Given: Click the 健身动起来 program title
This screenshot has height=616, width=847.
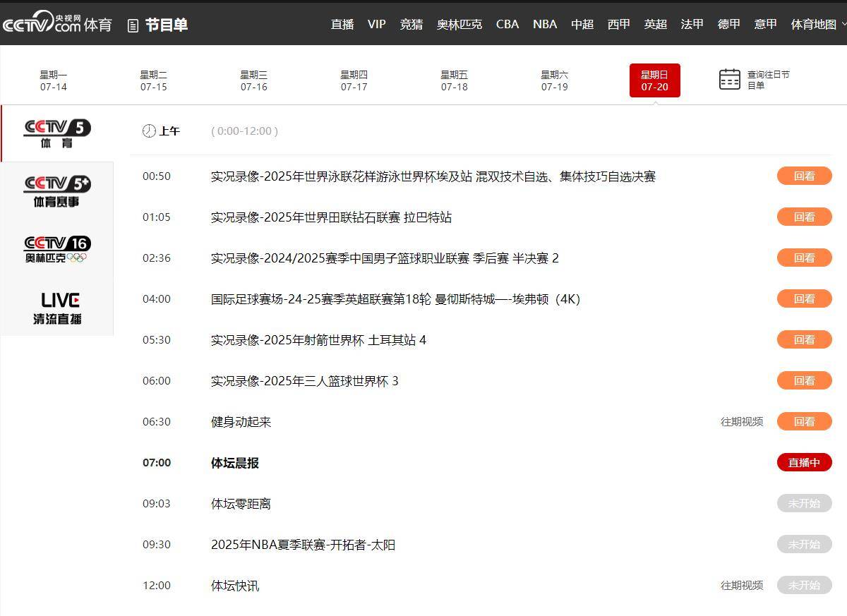Looking at the screenshot, I should tap(241, 422).
